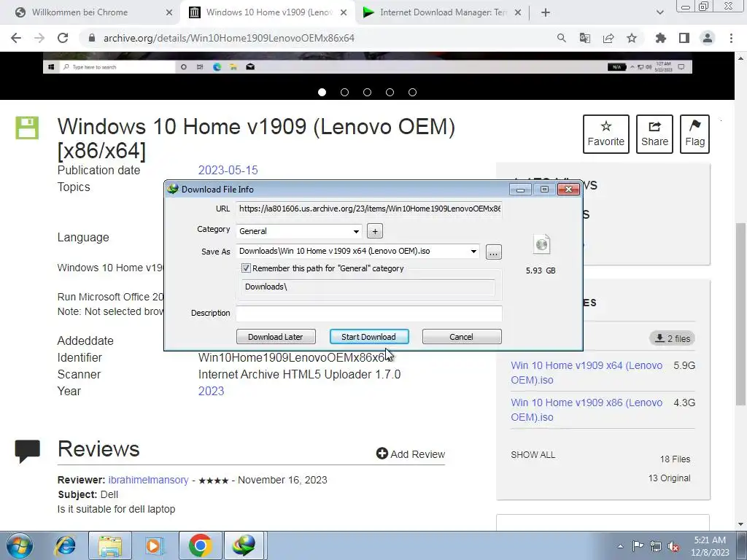Select the third carousel dot
Screen dimensions: 747x560
pyautogui.click(x=368, y=93)
